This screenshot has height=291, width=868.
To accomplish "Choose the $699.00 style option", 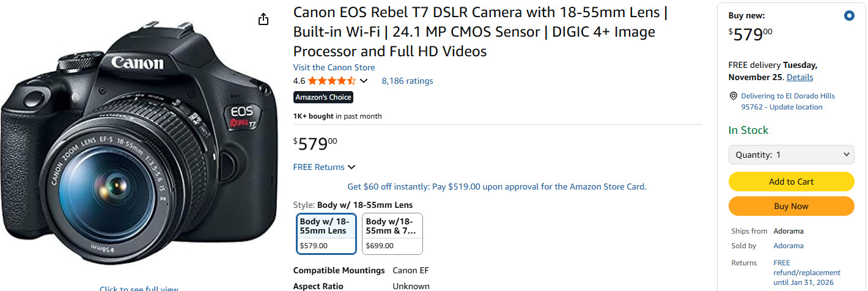I will click(x=392, y=233).
